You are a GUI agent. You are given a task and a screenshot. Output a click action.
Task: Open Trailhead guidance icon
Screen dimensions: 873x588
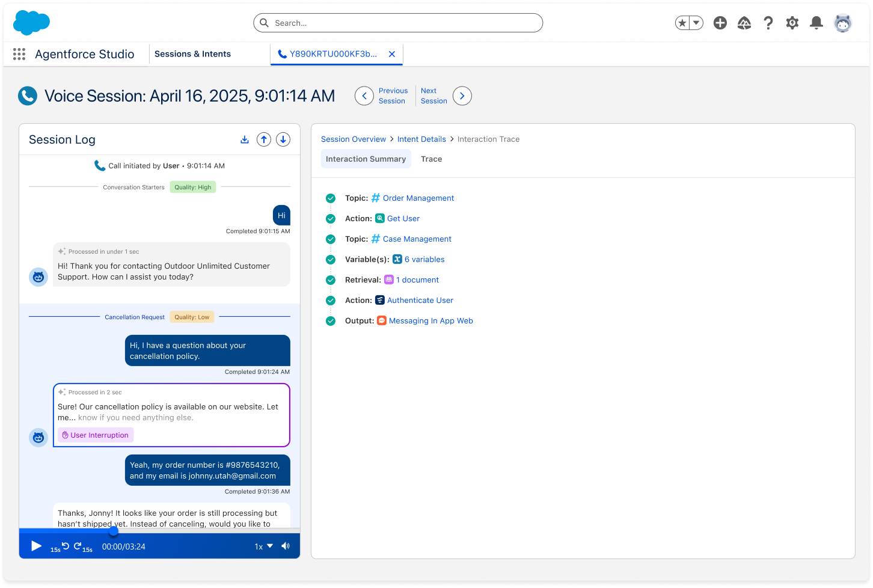tap(744, 23)
